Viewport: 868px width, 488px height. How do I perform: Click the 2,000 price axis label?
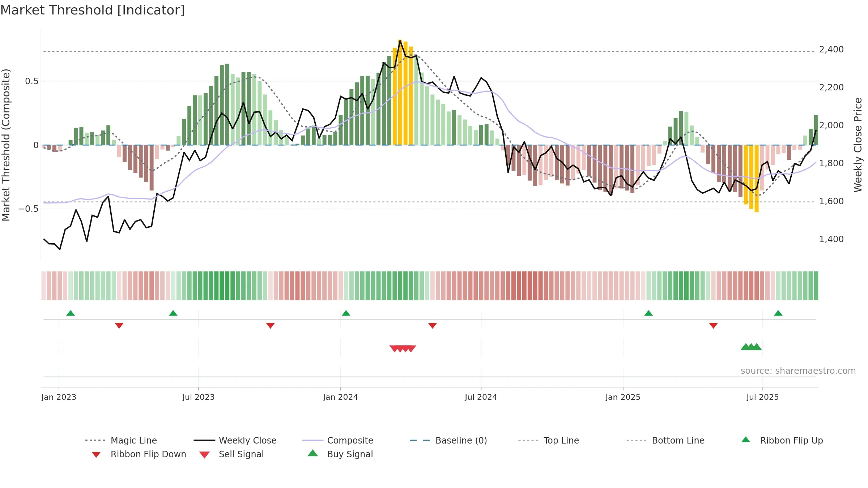click(831, 125)
